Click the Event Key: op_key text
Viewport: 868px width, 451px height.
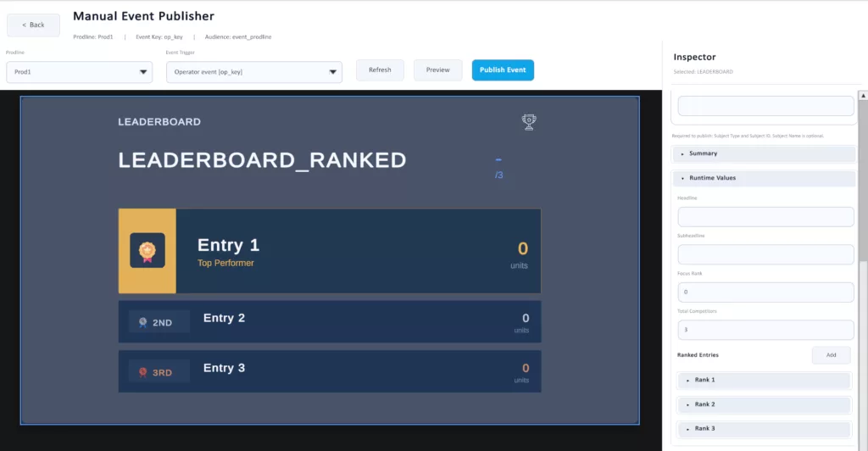tap(159, 37)
